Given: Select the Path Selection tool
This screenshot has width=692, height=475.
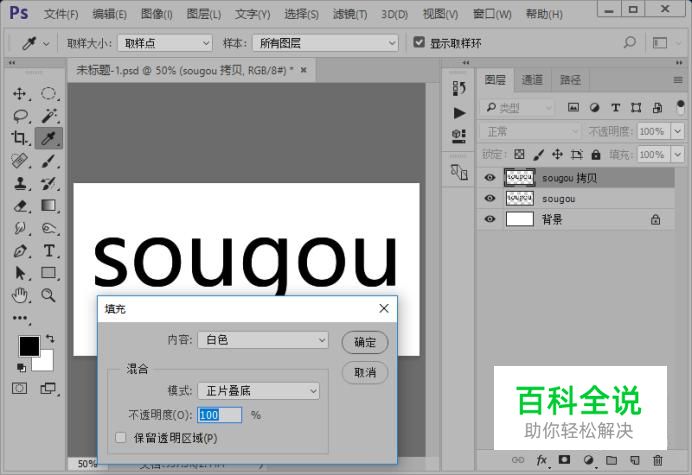Looking at the screenshot, I should click(x=20, y=273).
